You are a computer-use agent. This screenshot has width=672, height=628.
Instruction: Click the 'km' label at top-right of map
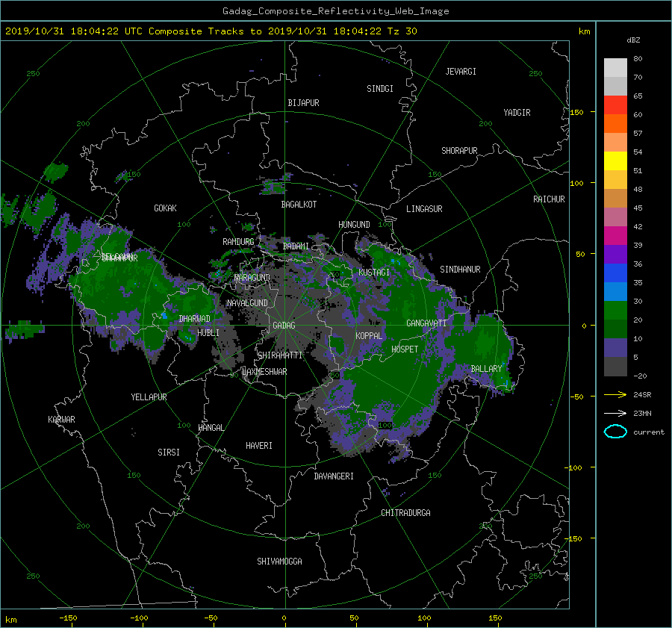click(x=584, y=31)
